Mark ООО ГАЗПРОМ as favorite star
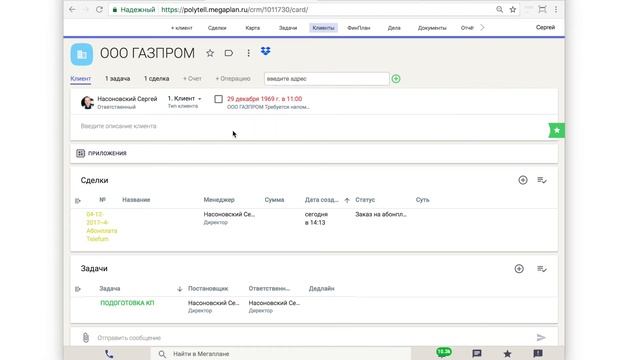This screenshot has width=640, height=360. (x=210, y=53)
